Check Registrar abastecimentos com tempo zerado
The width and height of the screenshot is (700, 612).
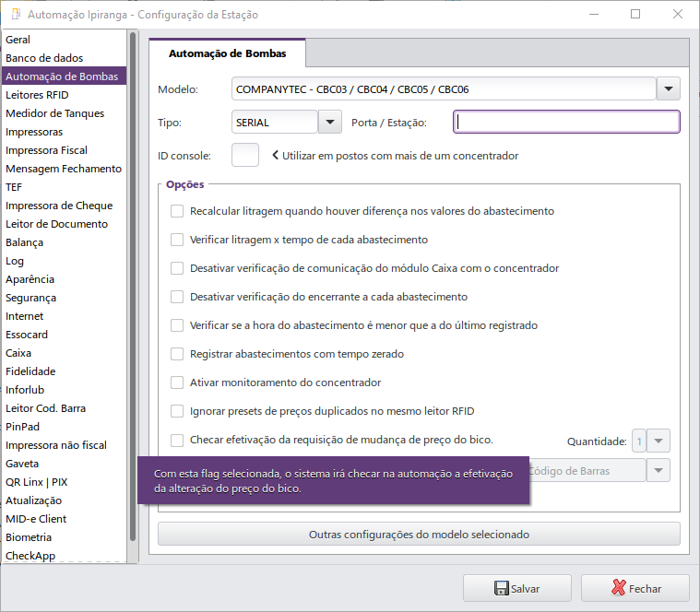click(177, 354)
